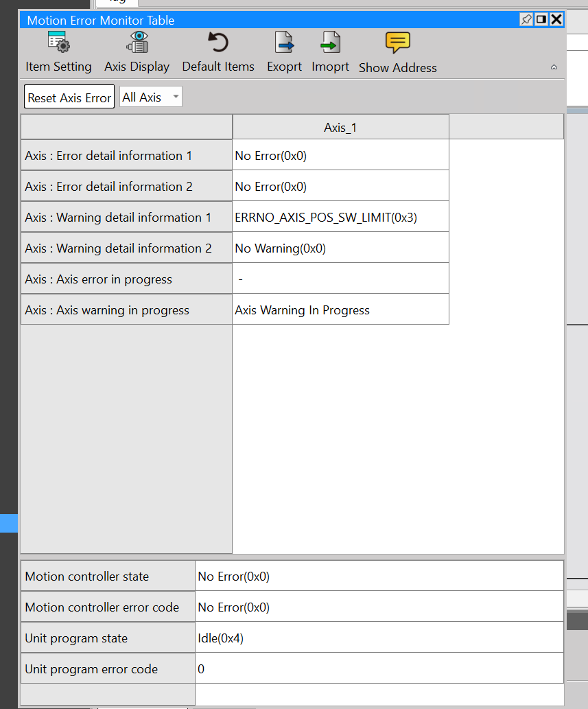Image resolution: width=588 pixels, height=709 pixels.
Task: Select the Error detail information 1 row
Action: click(x=126, y=156)
